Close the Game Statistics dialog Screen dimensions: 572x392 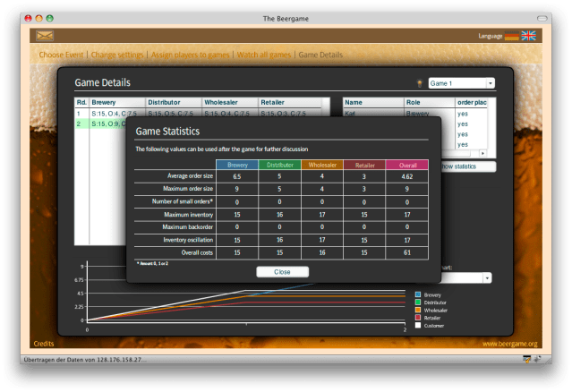click(282, 272)
